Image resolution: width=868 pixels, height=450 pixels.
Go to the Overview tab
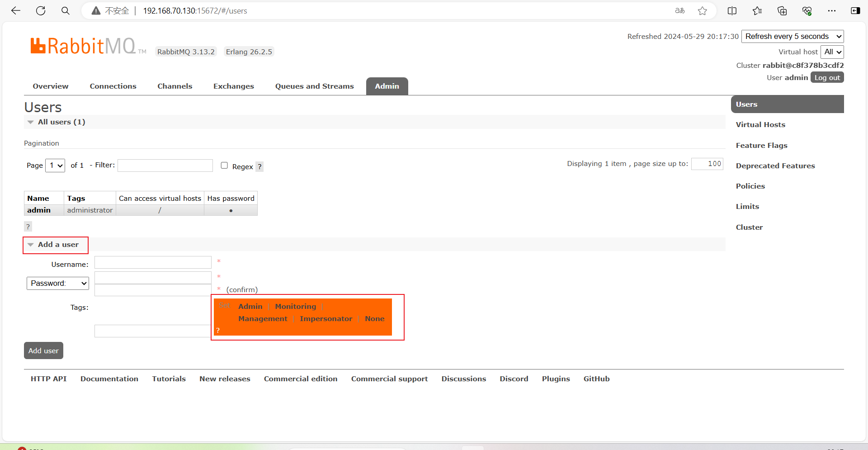[51, 86]
